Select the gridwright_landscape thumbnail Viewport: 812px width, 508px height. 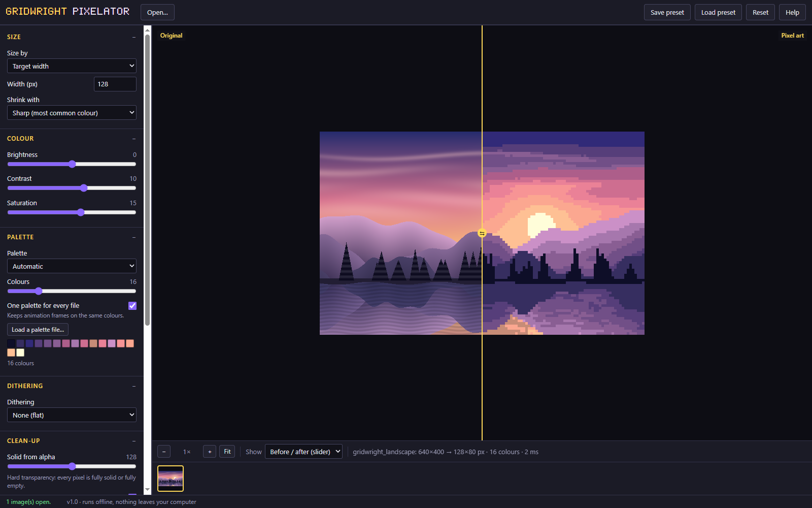[171, 479]
